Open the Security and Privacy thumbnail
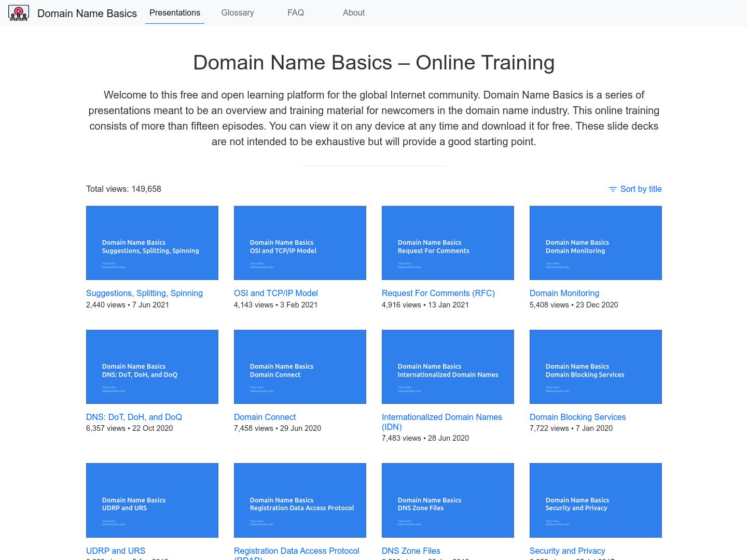Screen dimensions: 747x560 596,500
